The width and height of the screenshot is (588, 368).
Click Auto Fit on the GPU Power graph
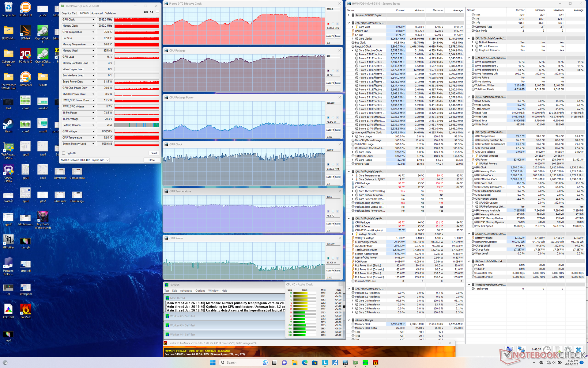pos(330,270)
